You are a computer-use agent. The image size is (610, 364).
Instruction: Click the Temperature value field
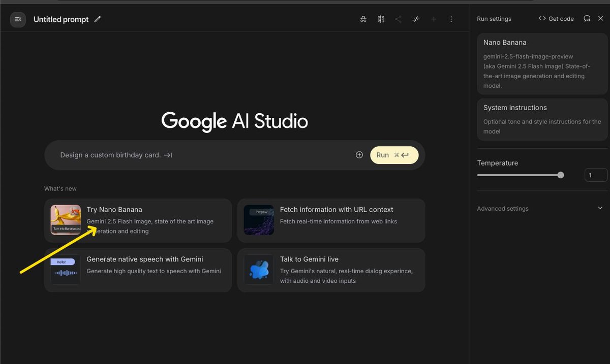coord(596,175)
